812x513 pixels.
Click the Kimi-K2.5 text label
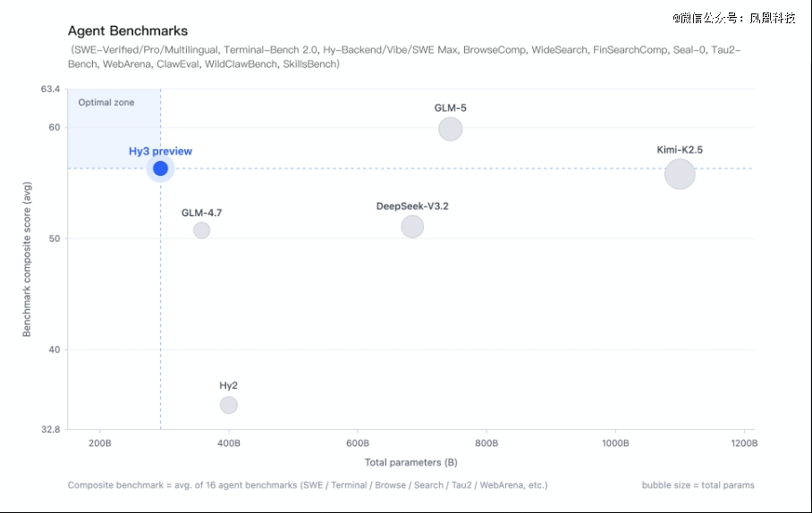coord(680,149)
